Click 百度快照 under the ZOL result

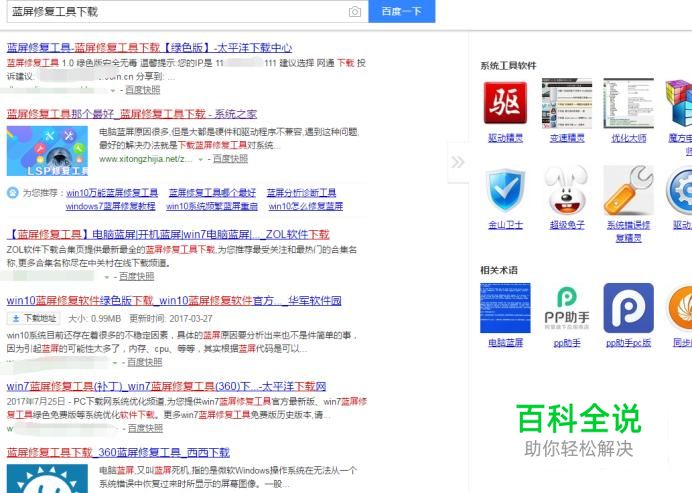tap(136, 277)
